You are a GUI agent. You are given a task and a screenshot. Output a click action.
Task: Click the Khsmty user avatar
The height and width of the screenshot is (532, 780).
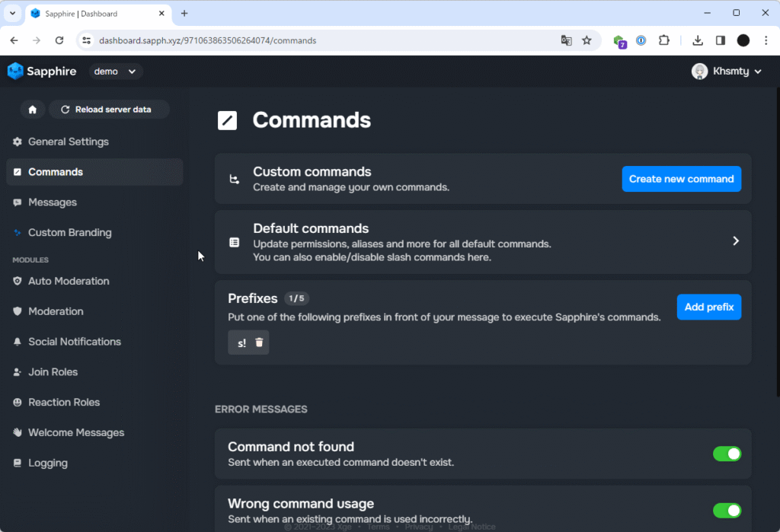[x=699, y=71]
